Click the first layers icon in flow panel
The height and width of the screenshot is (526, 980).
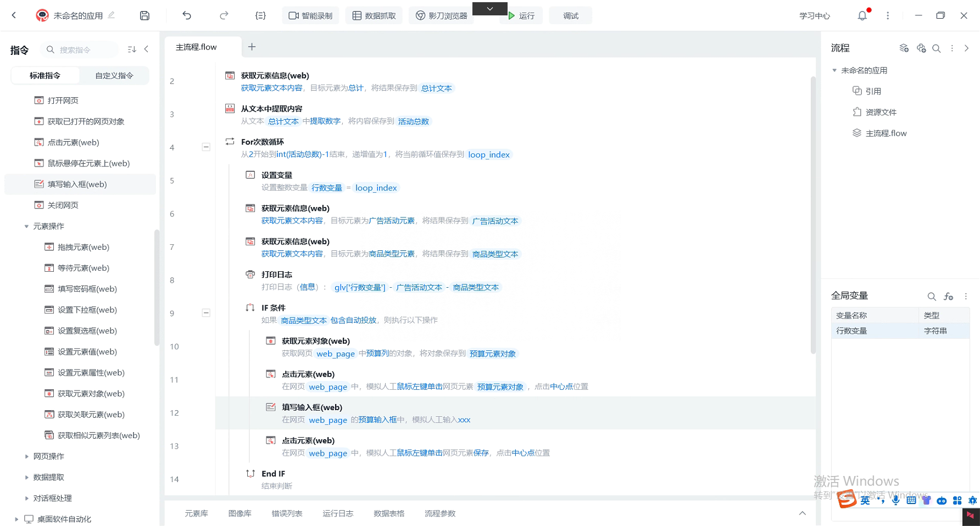coord(904,48)
